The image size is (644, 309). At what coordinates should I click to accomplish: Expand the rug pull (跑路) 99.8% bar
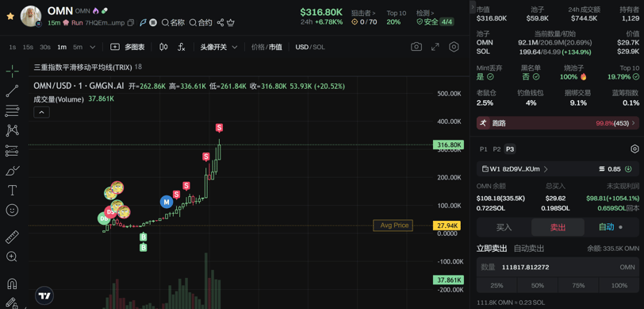(x=558, y=123)
